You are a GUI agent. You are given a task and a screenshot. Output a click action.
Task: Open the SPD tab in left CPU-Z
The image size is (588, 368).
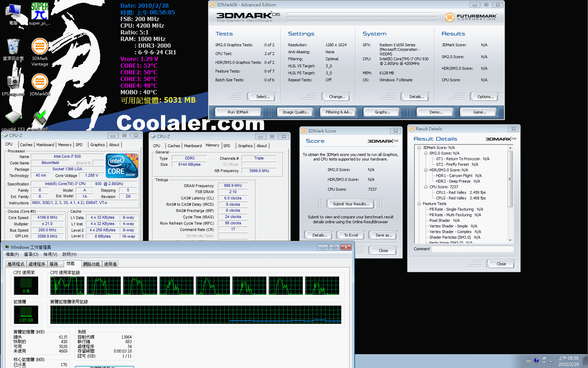79,145
